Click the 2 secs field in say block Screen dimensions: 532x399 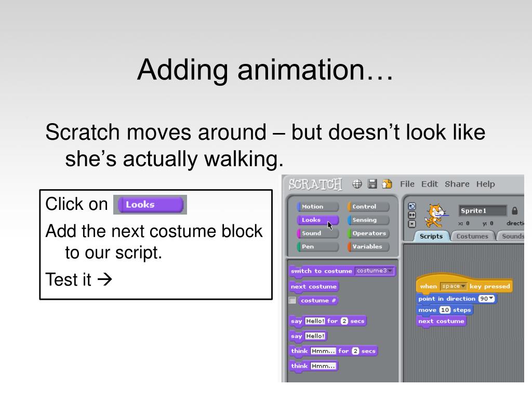(x=344, y=321)
